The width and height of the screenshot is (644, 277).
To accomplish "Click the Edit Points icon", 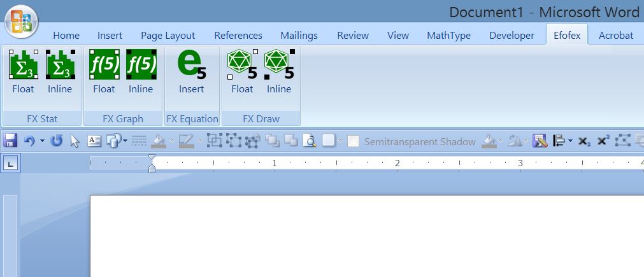I will pyautogui.click(x=623, y=141).
